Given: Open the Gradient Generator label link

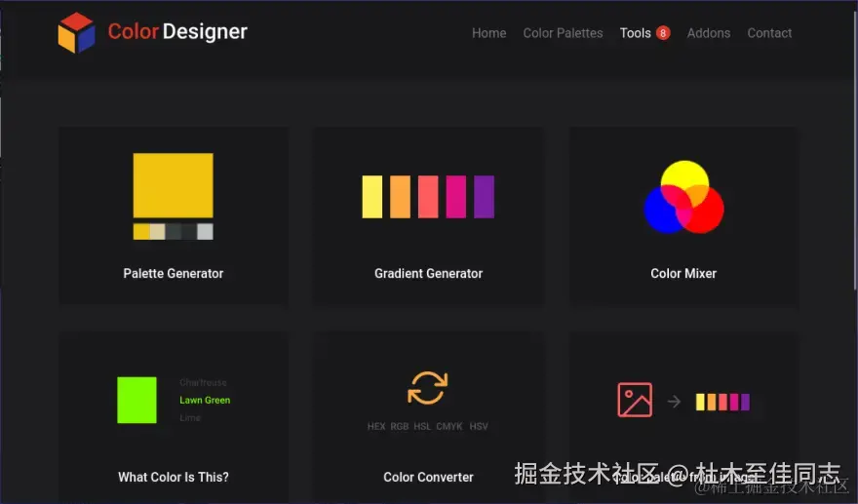Looking at the screenshot, I should tap(428, 274).
